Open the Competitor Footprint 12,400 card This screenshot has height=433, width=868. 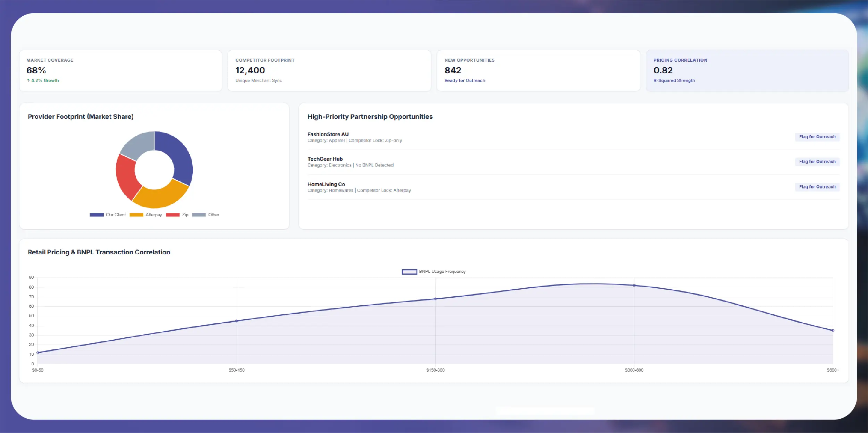coord(329,70)
